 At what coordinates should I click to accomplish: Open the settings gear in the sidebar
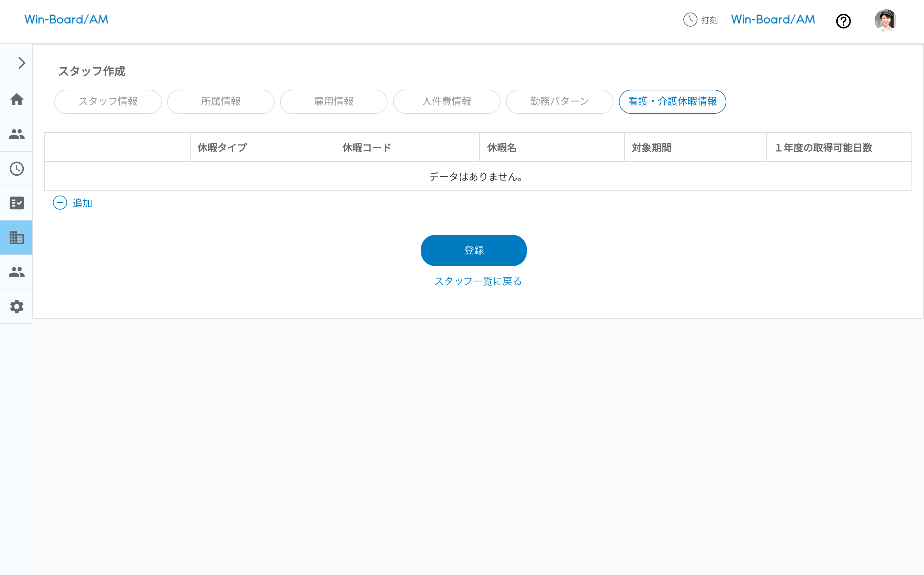coord(16,306)
